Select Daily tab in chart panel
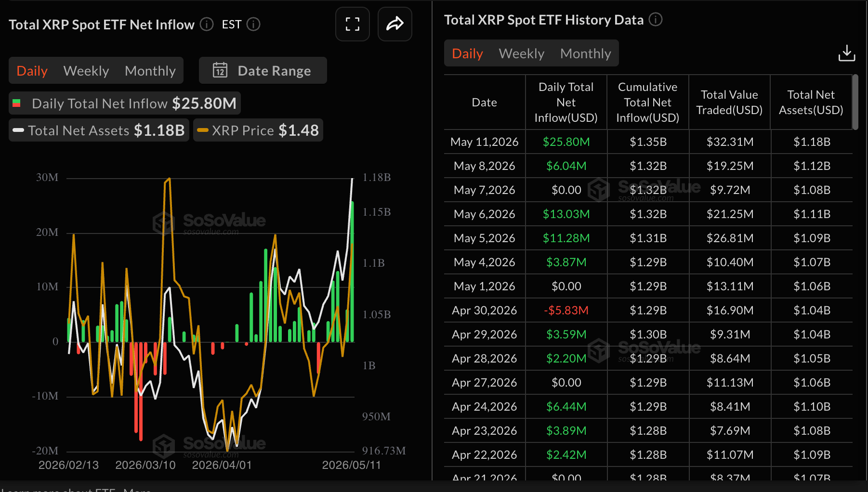868x492 pixels. (x=32, y=71)
